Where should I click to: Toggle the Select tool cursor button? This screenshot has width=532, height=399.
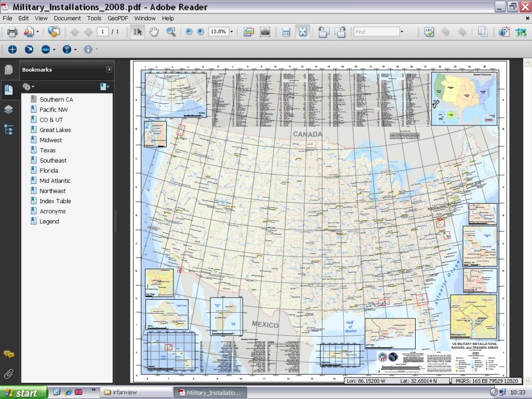click(x=137, y=32)
